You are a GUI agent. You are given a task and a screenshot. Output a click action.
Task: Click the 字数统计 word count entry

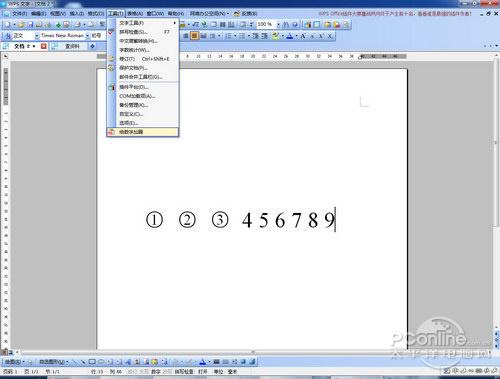(134, 50)
